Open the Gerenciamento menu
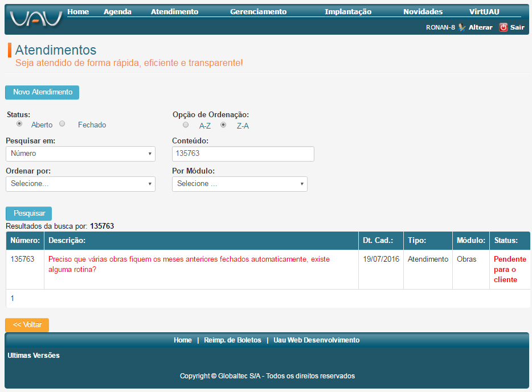The width and height of the screenshot is (532, 392). click(258, 11)
